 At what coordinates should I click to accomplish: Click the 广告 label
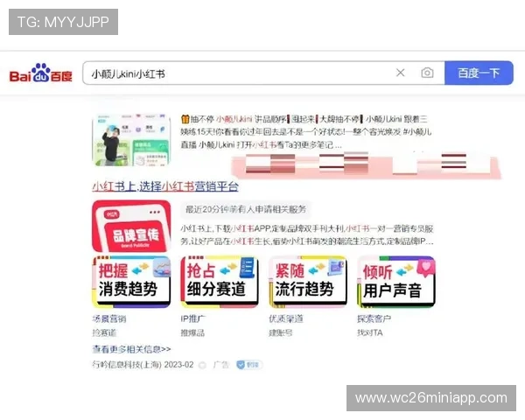tap(220, 365)
